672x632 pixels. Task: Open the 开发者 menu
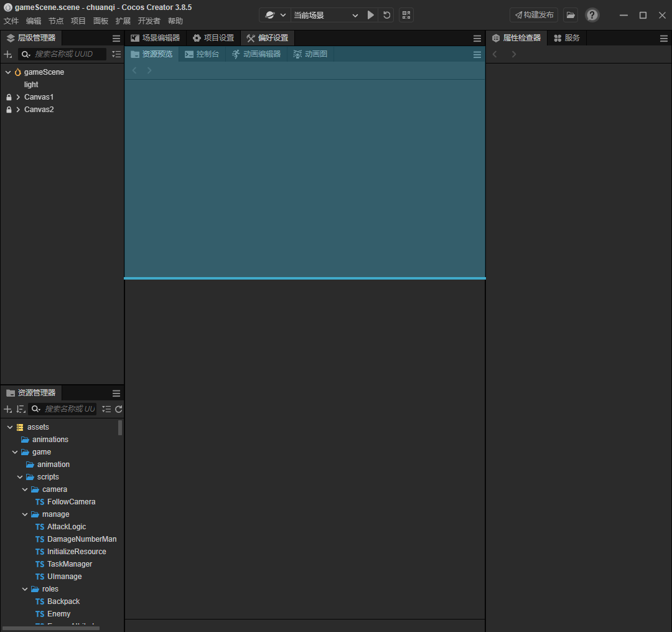149,21
